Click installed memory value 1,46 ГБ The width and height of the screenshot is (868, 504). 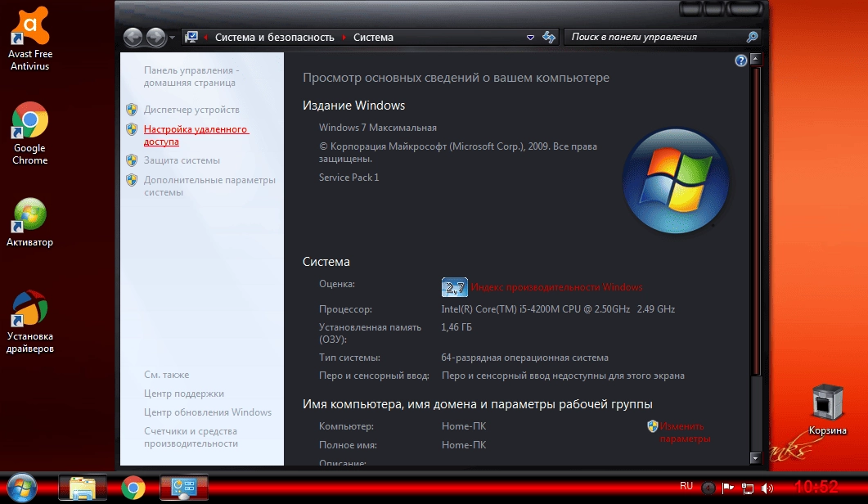click(x=456, y=327)
